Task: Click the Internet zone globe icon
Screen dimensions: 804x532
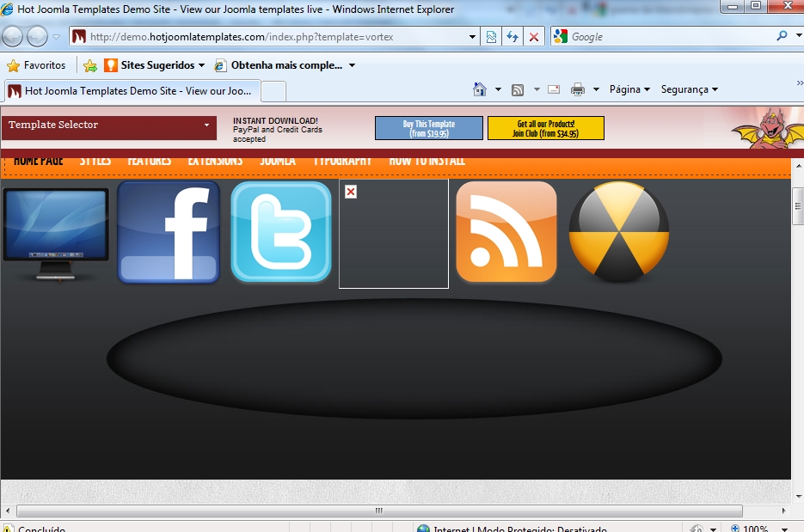Action: [423, 529]
